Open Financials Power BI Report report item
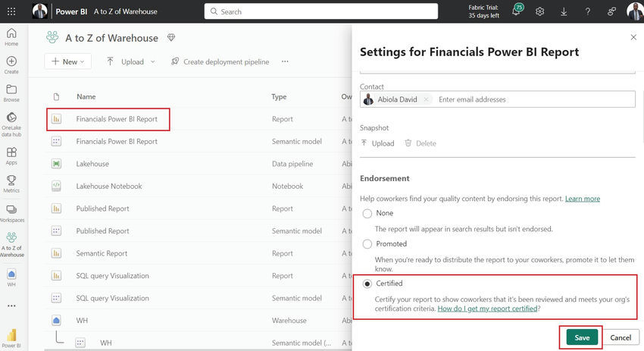Screen dimensions: 644x351 (x=117, y=119)
